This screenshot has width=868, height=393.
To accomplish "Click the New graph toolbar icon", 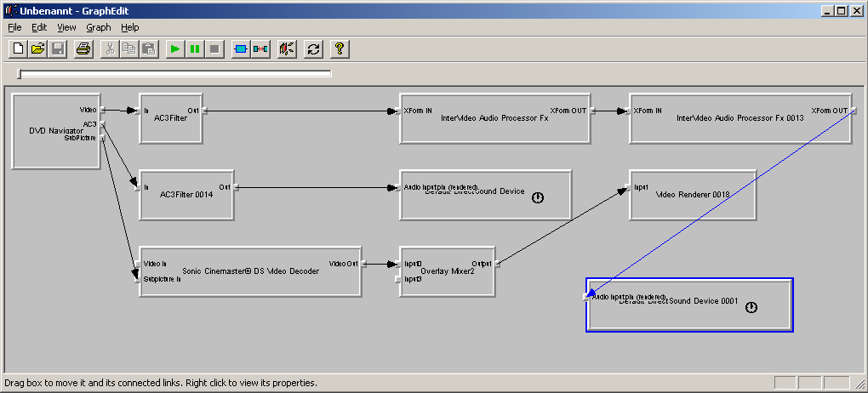I will pyautogui.click(x=18, y=48).
